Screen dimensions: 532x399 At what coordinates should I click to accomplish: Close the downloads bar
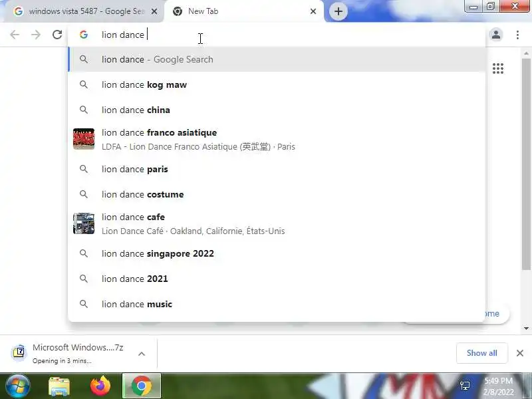519,353
